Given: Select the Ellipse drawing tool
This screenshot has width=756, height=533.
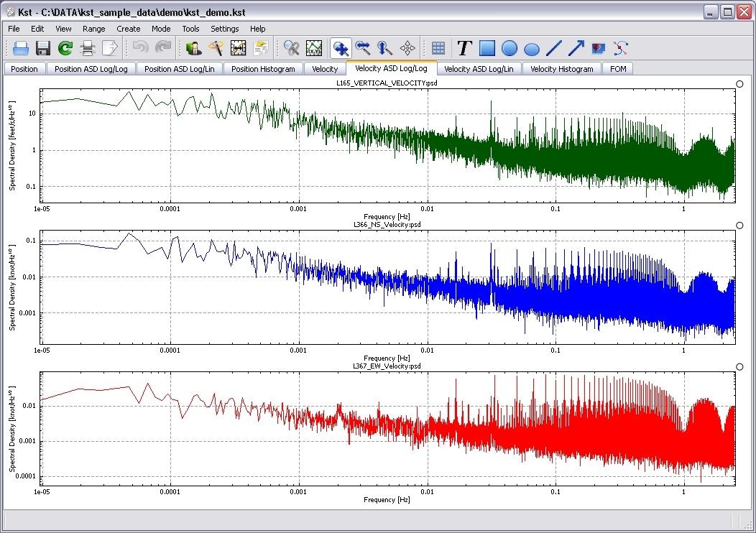Looking at the screenshot, I should [532, 49].
